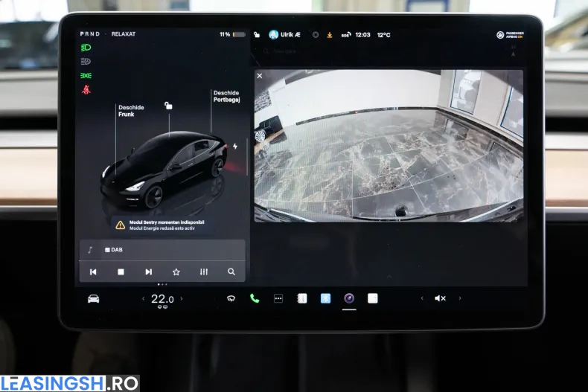The height and width of the screenshot is (392, 588).
Task: Open the charge port lightning icon
Action: point(235,146)
